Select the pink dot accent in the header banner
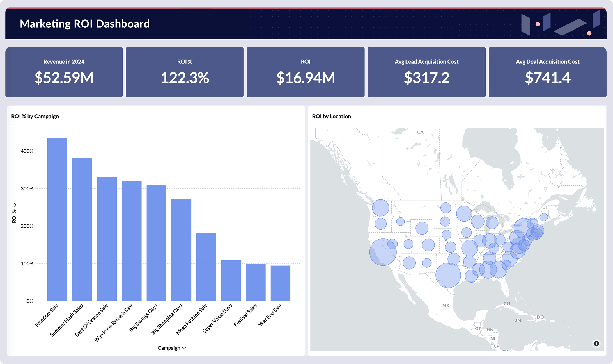Viewport: 613px width, 364px height. (x=537, y=24)
